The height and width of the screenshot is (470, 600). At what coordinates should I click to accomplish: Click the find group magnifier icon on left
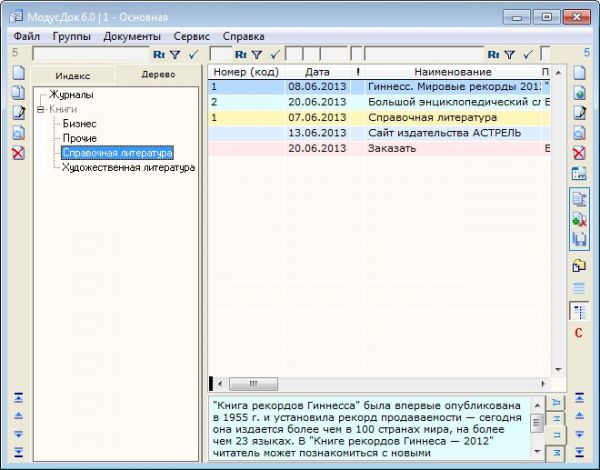coord(18,132)
